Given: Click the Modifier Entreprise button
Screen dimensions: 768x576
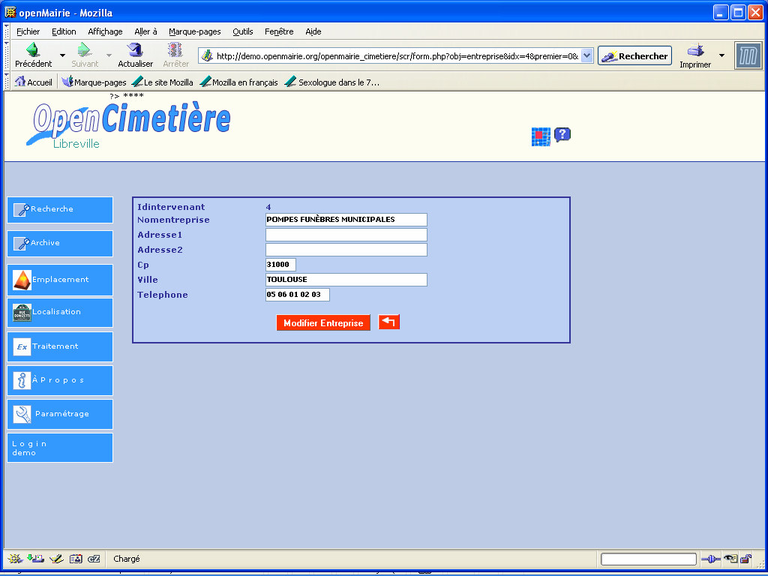Looking at the screenshot, I should tap(323, 323).
